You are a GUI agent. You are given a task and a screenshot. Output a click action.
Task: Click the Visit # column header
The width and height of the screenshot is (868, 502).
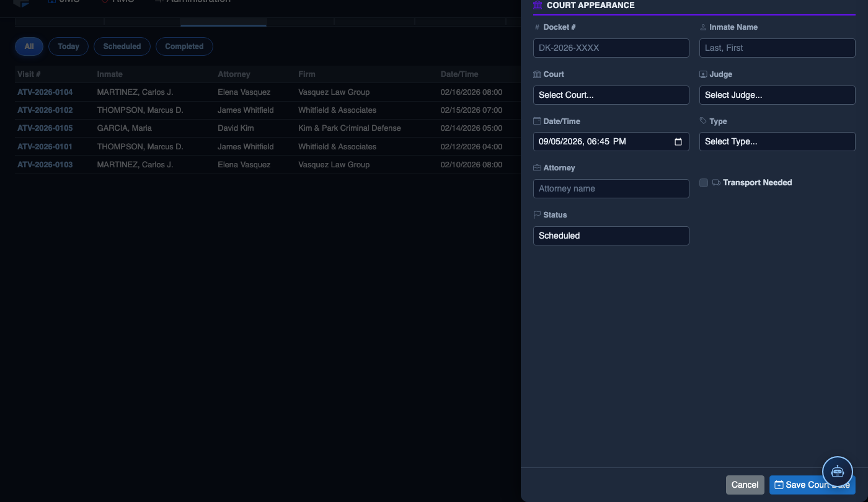(x=29, y=74)
